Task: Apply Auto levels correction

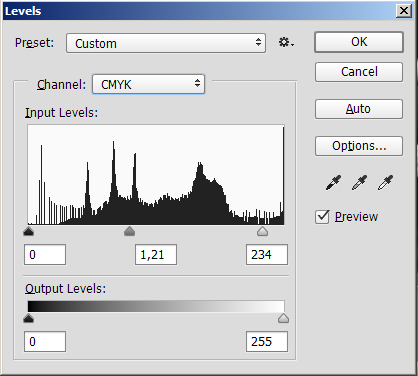Action: pos(359,109)
